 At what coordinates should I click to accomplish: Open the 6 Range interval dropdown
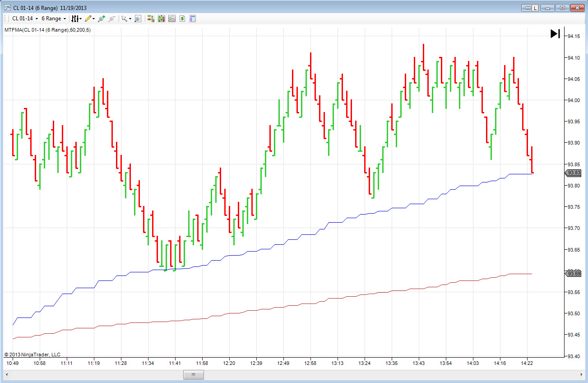[54, 19]
